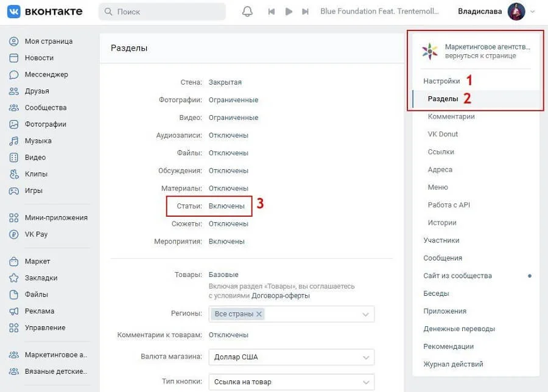
Task: Toggle Аудиозаписи setting 'Отключены'
Action: [228, 135]
